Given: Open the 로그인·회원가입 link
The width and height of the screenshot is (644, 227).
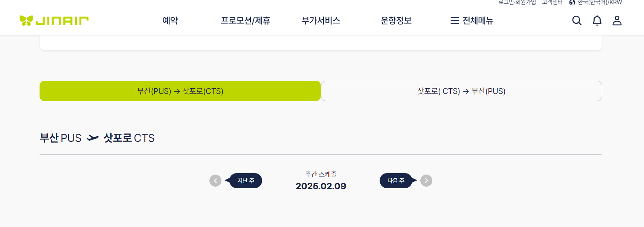Looking at the screenshot, I should [517, 2].
